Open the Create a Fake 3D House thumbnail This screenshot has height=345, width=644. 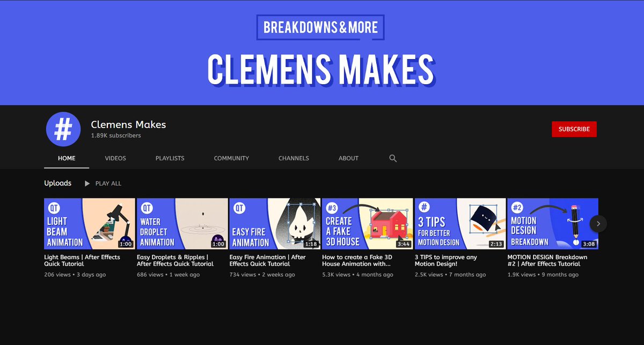(368, 224)
